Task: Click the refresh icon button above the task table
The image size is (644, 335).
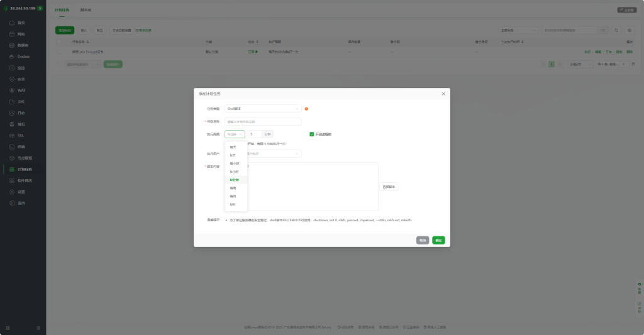Action: point(616,30)
